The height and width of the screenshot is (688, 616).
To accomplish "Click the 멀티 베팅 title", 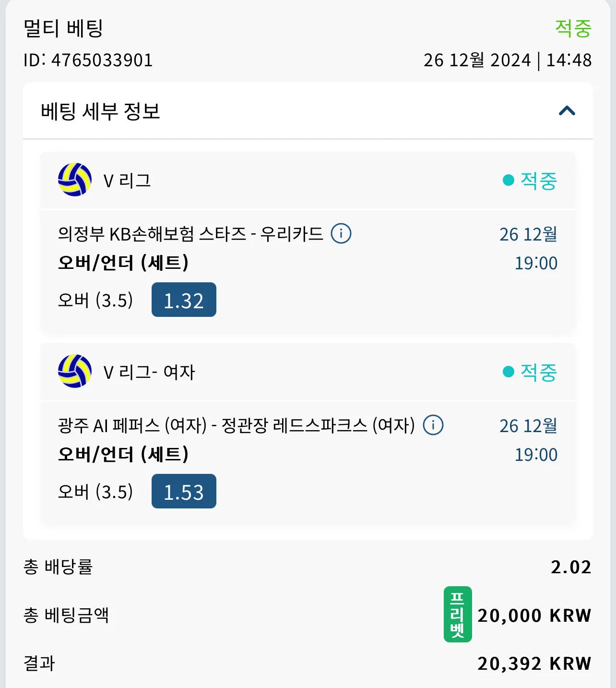I will 63,28.
